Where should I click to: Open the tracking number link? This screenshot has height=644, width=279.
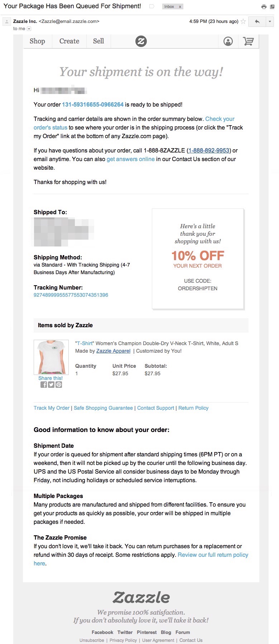pos(71,295)
